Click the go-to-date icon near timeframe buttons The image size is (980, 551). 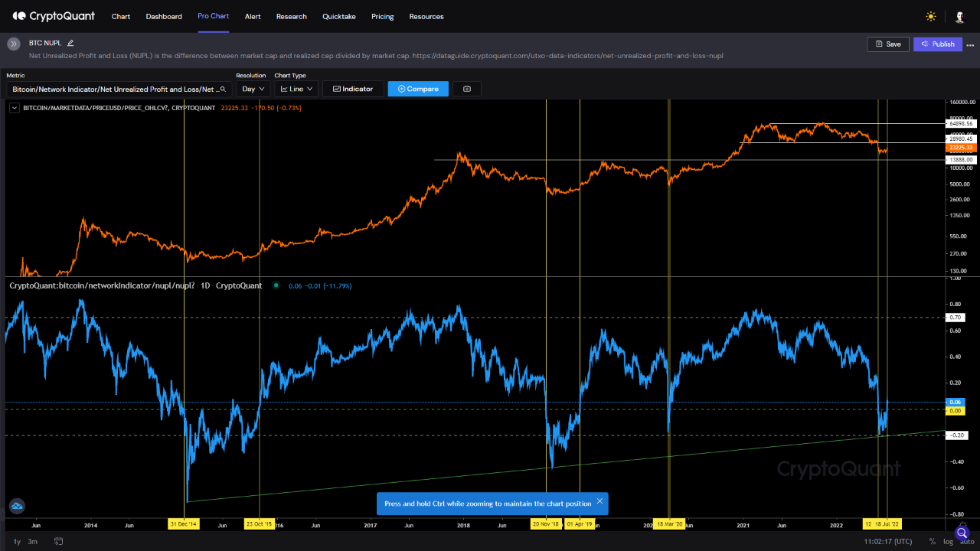[x=57, y=540]
